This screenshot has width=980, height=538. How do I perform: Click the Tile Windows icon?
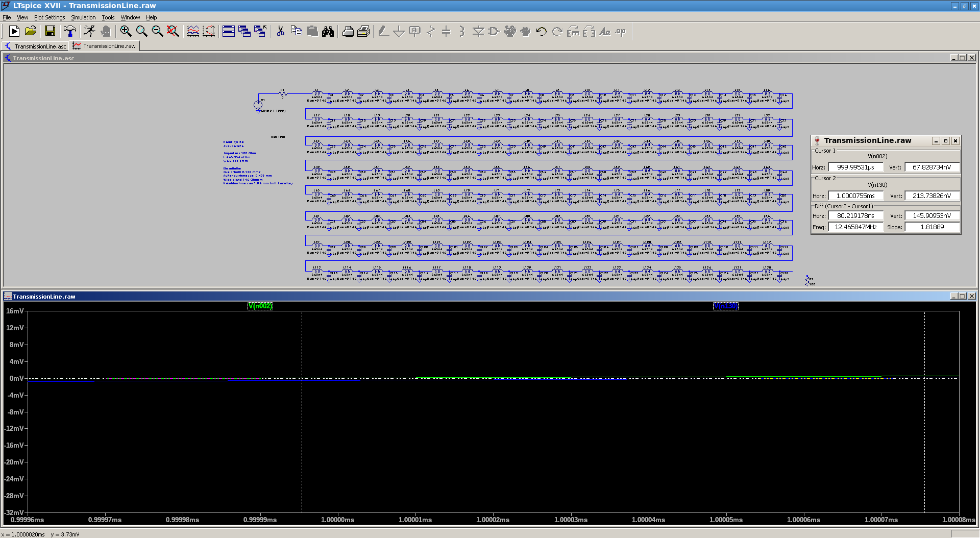tap(229, 32)
